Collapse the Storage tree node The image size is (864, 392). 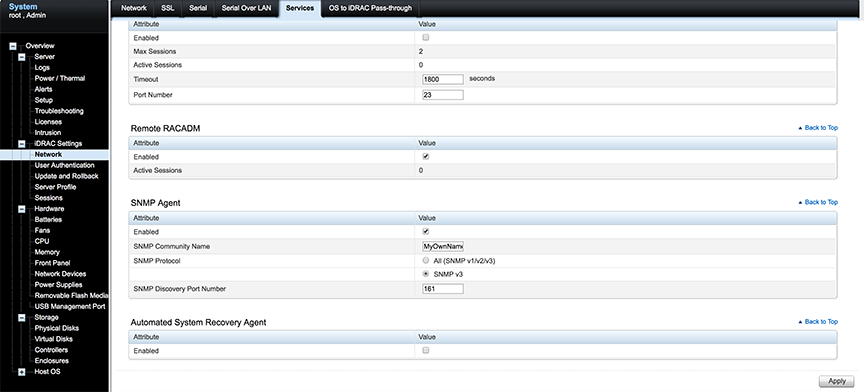click(x=22, y=318)
